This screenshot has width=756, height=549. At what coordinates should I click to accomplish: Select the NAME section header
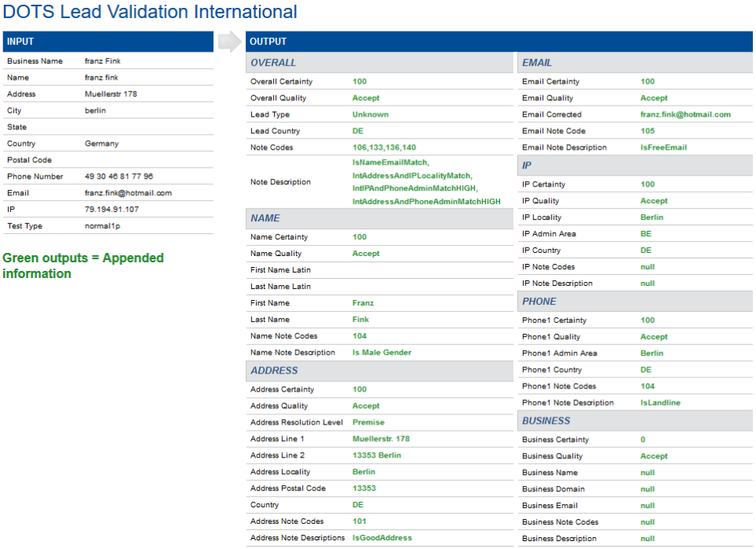click(x=379, y=218)
